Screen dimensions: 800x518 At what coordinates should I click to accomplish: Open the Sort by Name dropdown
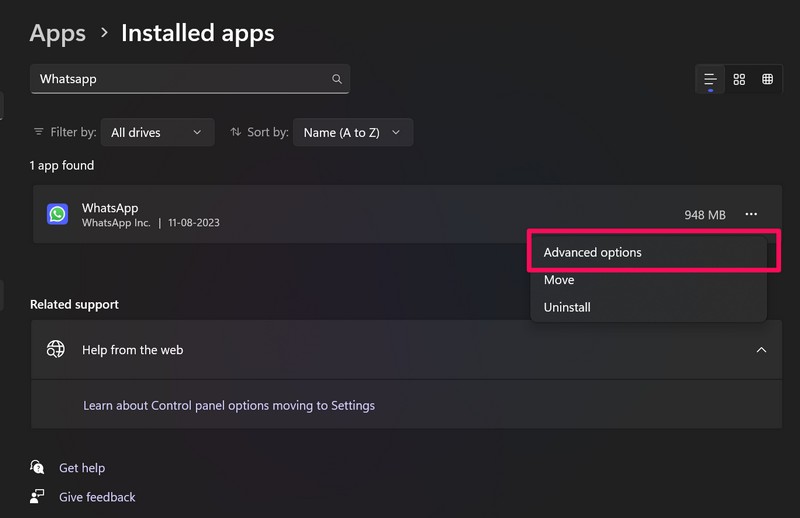click(352, 132)
